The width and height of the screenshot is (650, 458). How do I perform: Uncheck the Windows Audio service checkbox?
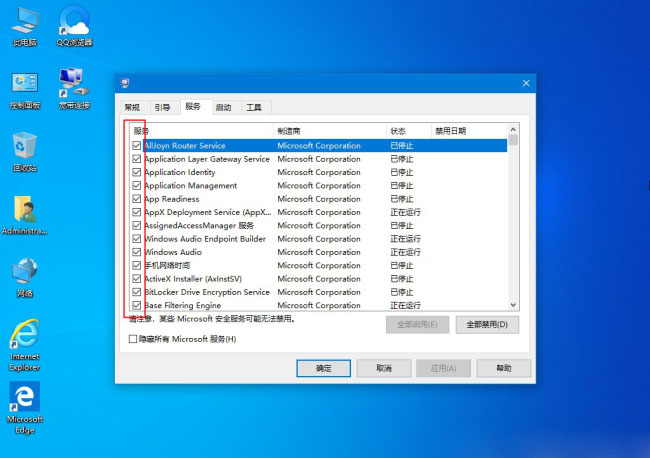coord(137,252)
